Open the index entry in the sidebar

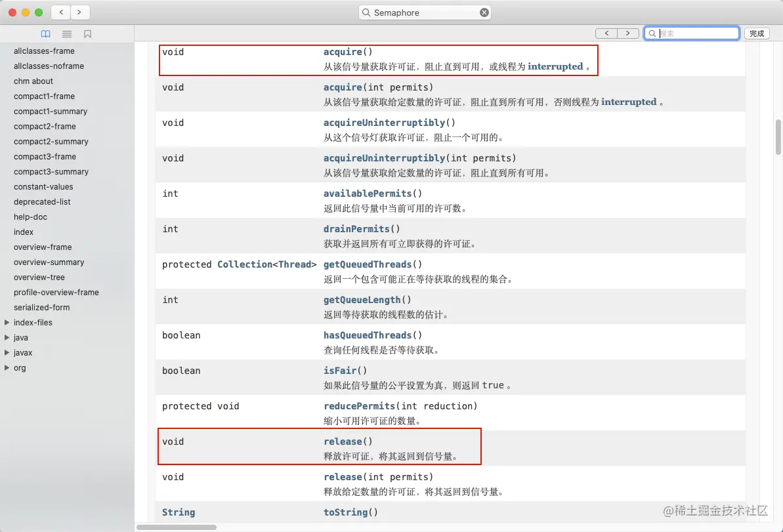tap(24, 232)
